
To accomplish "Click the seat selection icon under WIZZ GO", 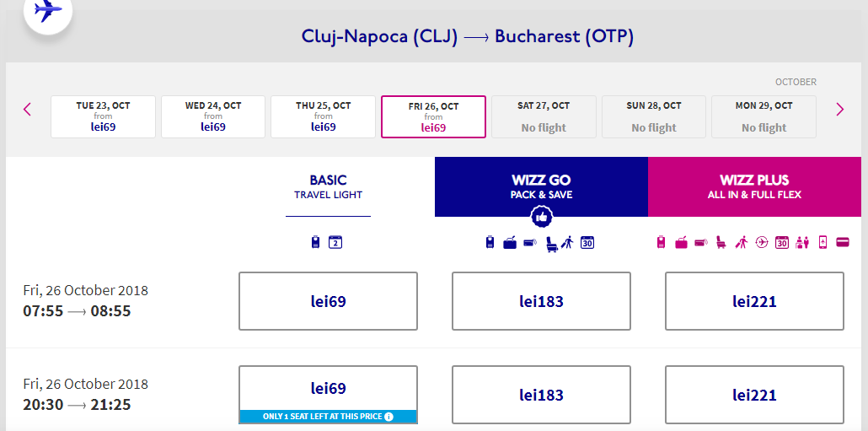I will pyautogui.click(x=551, y=243).
